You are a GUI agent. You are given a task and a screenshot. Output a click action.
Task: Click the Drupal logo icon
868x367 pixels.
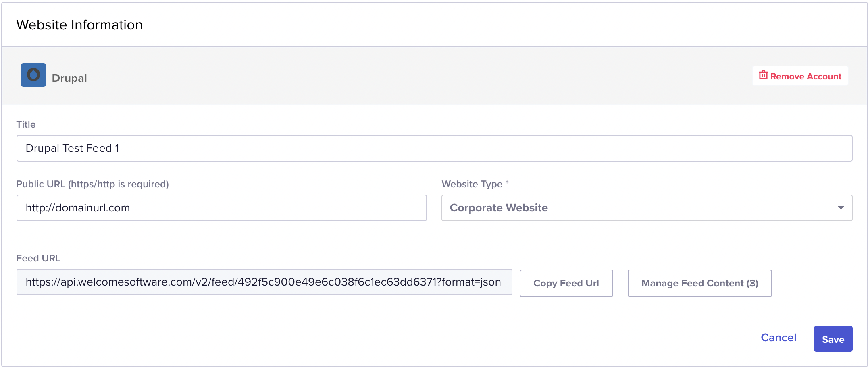[x=33, y=75]
